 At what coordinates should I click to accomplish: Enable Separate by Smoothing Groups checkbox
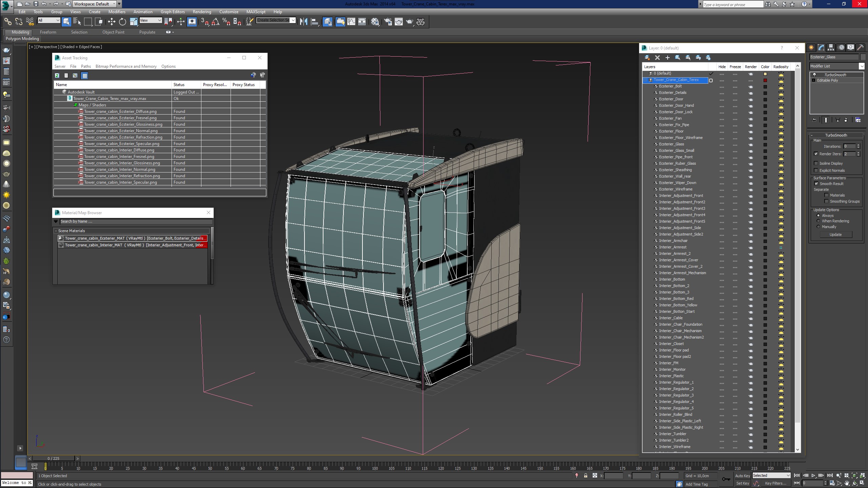click(826, 201)
